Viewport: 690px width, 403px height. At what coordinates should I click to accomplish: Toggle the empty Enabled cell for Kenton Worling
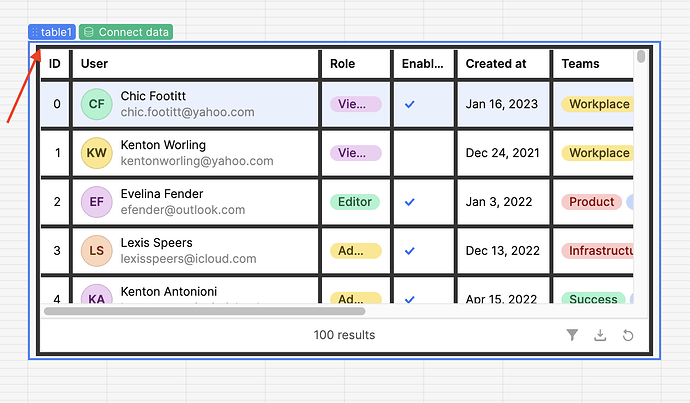420,153
